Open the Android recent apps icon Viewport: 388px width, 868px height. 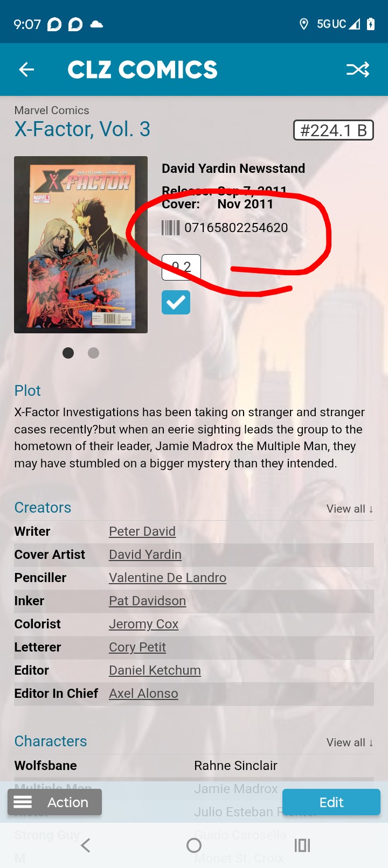(x=302, y=845)
